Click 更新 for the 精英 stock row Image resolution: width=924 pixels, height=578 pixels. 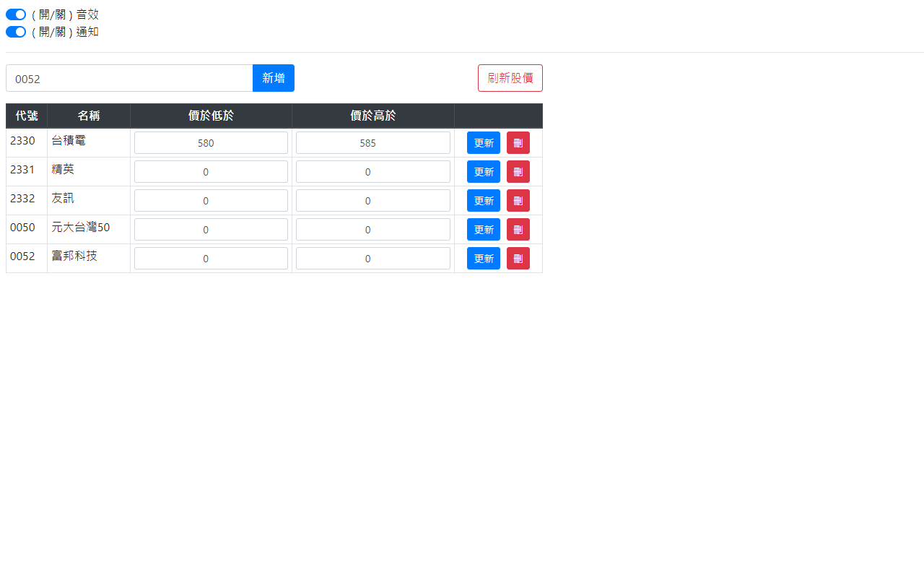483,171
